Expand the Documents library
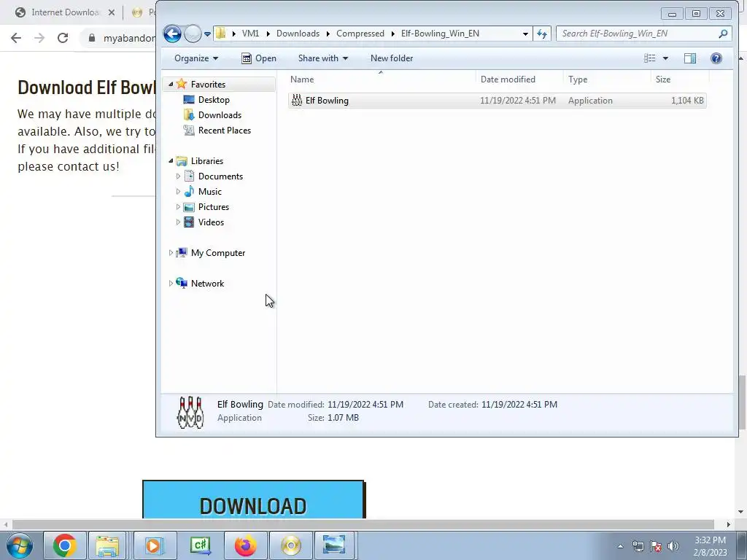This screenshot has width=747, height=560. coord(178,176)
